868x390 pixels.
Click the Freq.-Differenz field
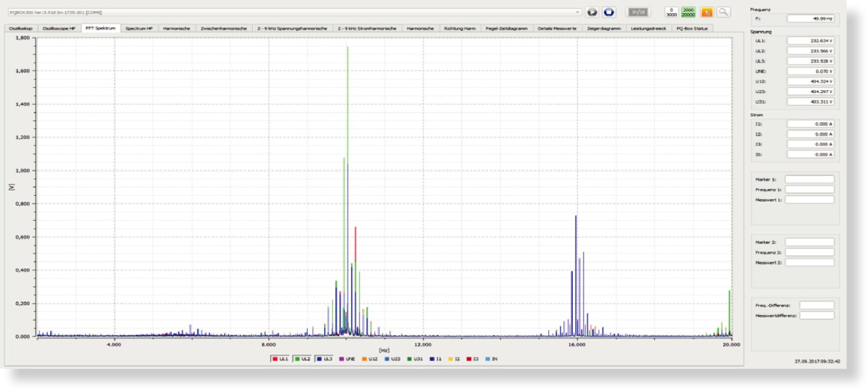click(817, 305)
